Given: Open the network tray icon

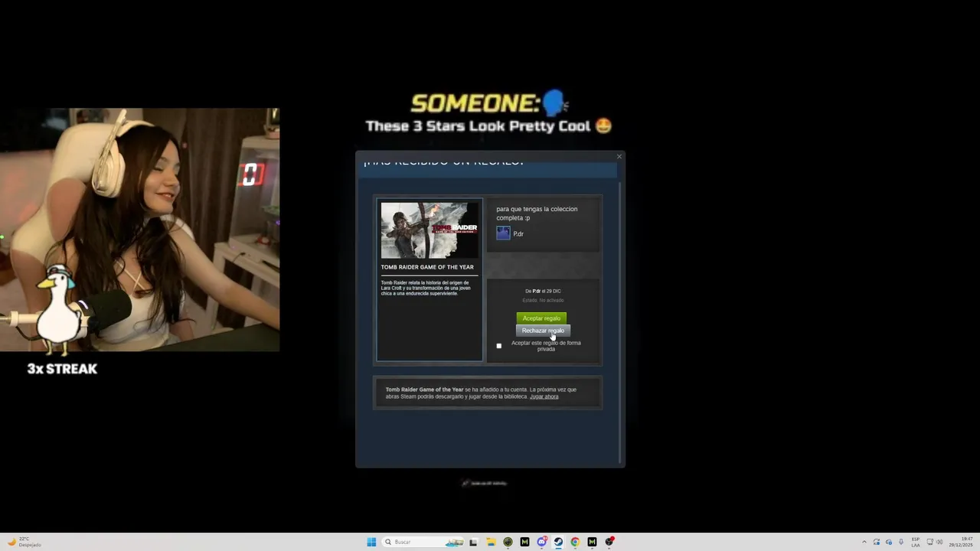Looking at the screenshot, I should 930,542.
